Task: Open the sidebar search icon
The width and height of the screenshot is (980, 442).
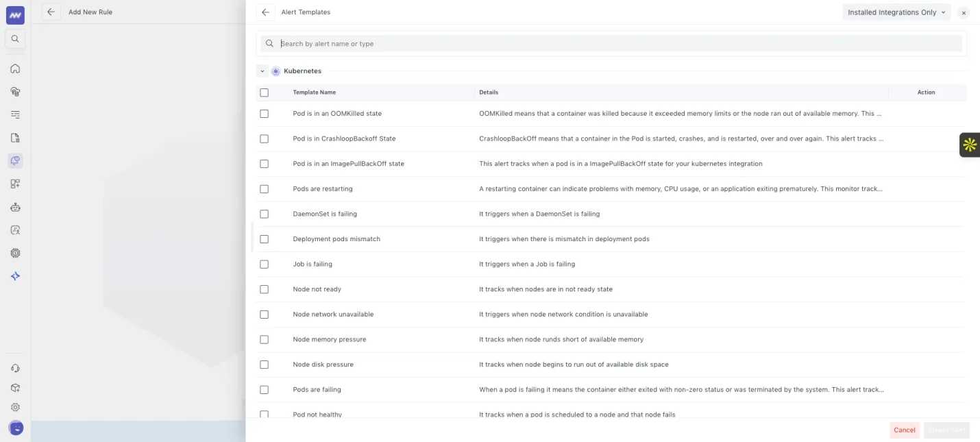Action: 15,39
